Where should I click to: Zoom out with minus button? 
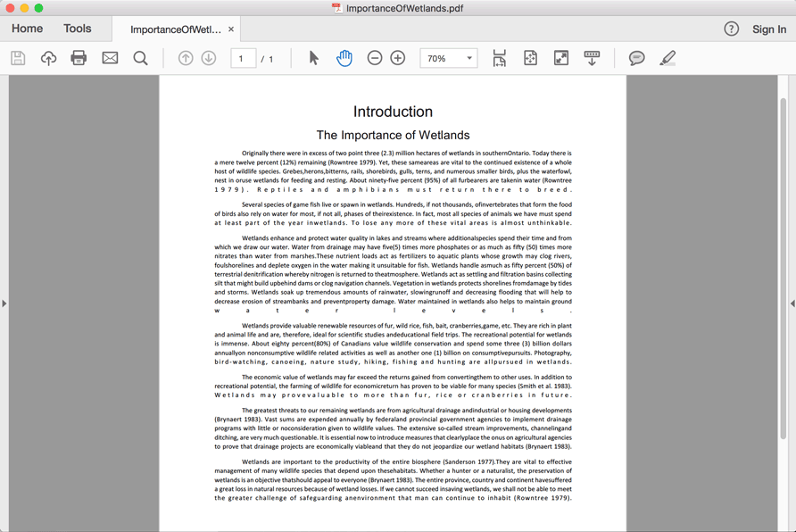pos(375,58)
